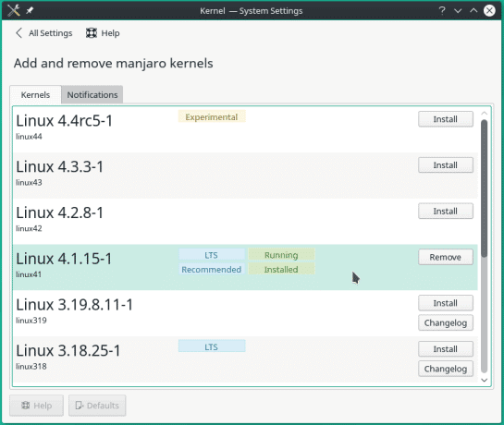This screenshot has width=504, height=425.
Task: Click the linux43 package name
Action: click(x=29, y=182)
